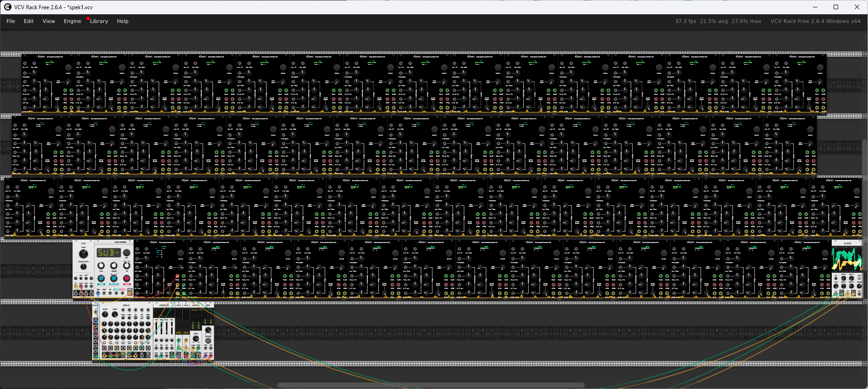Toggle the REC module RECORD button
The width and height of the screenshot is (868, 389).
[x=208, y=340]
